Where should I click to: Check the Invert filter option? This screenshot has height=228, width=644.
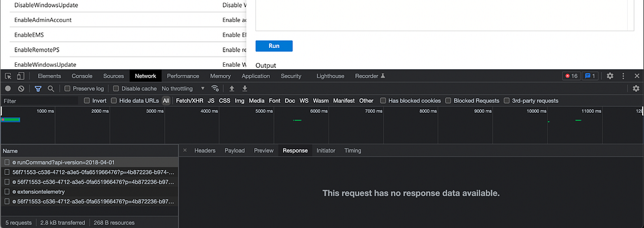click(87, 101)
